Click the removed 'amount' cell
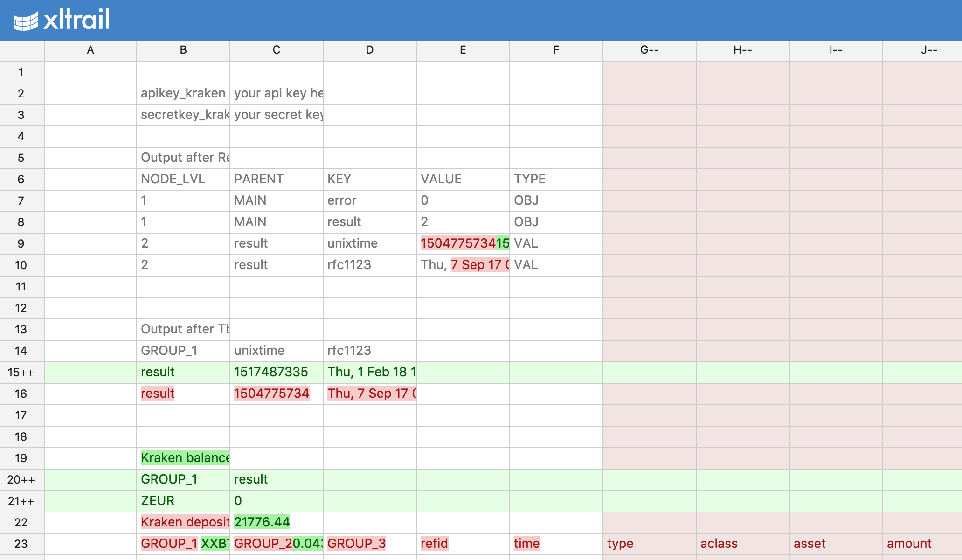This screenshot has height=560, width=962. click(922, 544)
